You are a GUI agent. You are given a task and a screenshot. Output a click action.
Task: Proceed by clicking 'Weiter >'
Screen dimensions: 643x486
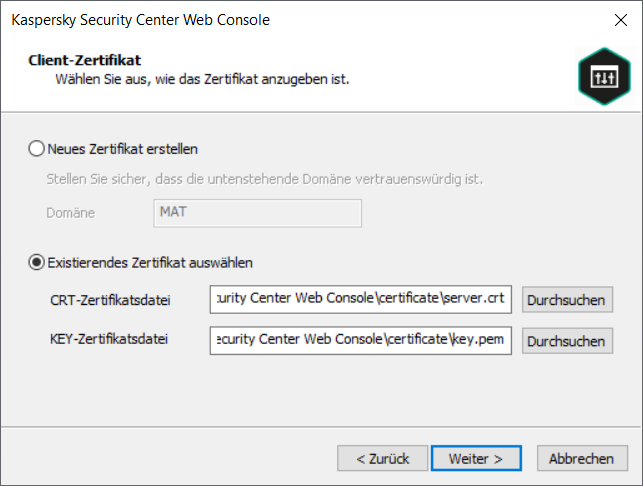point(476,458)
